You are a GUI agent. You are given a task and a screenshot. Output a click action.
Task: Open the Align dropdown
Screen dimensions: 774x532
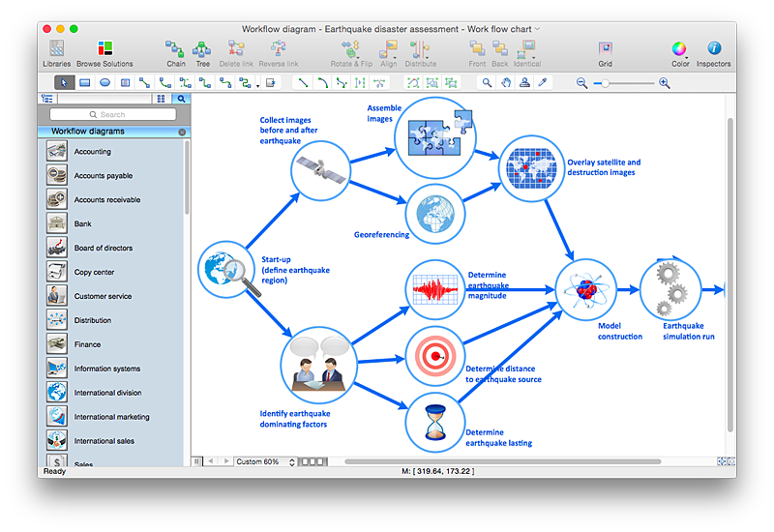(389, 54)
